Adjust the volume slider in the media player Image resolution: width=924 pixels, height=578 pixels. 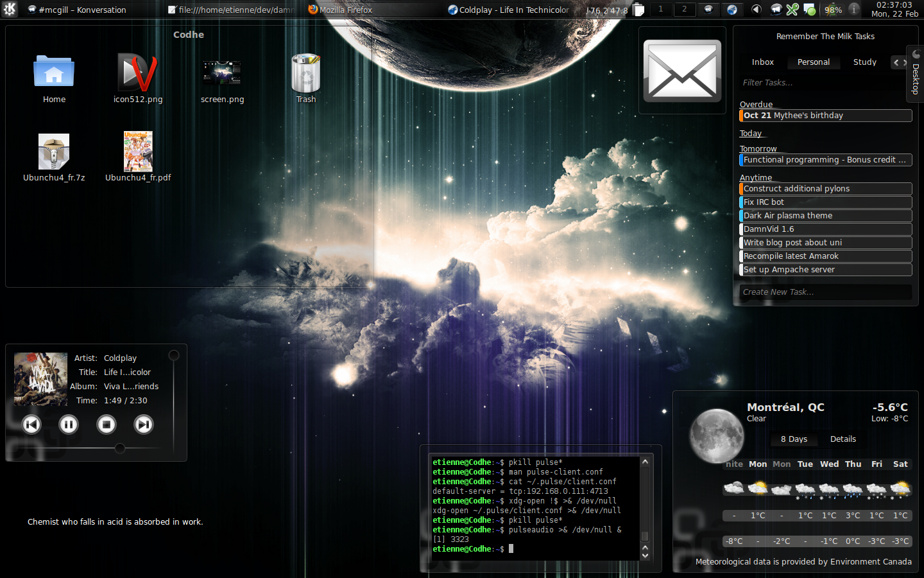coord(173,355)
